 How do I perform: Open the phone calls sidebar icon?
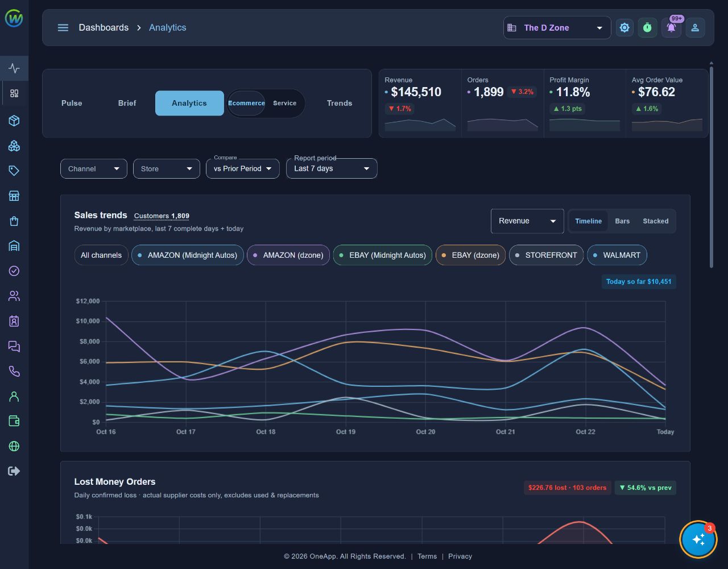(14, 371)
